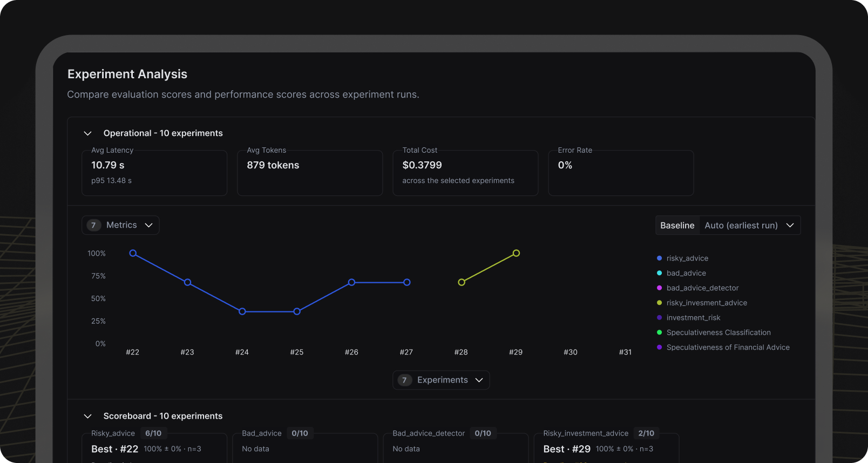Collapse the Operational section chevron
Viewport: 868px width, 463px height.
(87, 133)
